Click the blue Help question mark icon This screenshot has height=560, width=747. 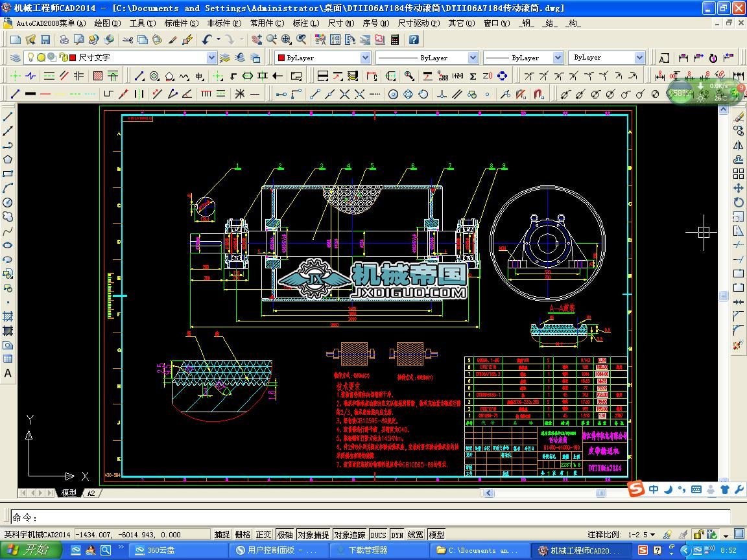414,40
